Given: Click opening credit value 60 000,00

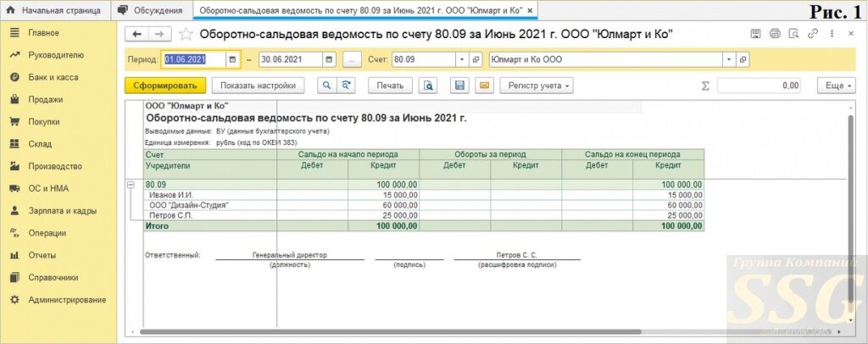Looking at the screenshot, I should point(384,205).
